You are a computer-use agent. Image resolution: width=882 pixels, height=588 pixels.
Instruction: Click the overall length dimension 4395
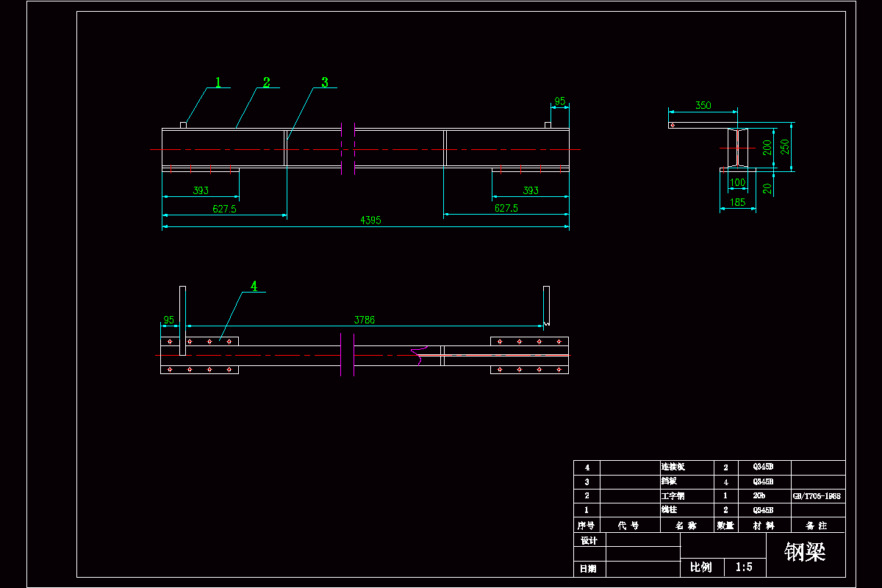[370, 220]
